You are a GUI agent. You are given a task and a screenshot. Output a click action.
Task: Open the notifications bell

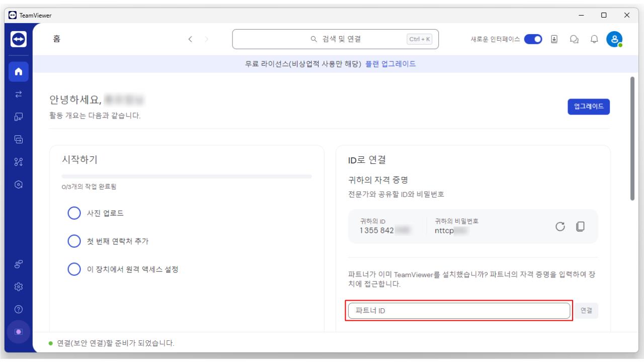[x=594, y=39]
